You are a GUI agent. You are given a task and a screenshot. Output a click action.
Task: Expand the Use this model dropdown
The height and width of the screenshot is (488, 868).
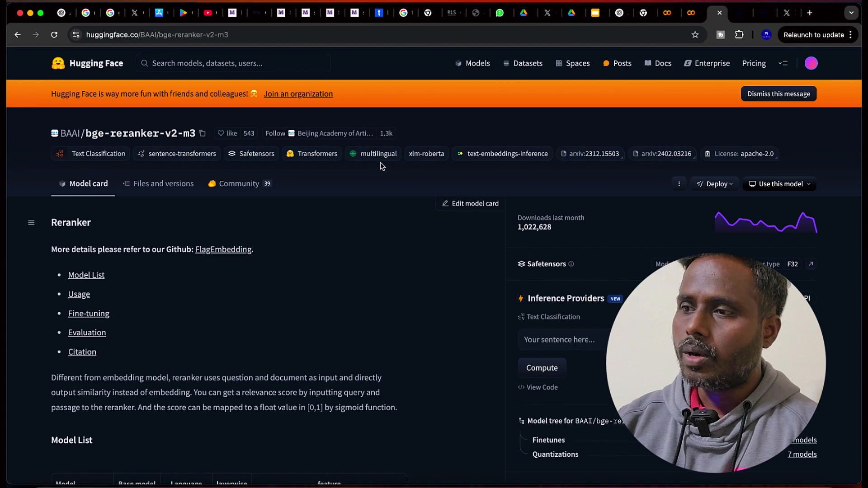tap(779, 184)
